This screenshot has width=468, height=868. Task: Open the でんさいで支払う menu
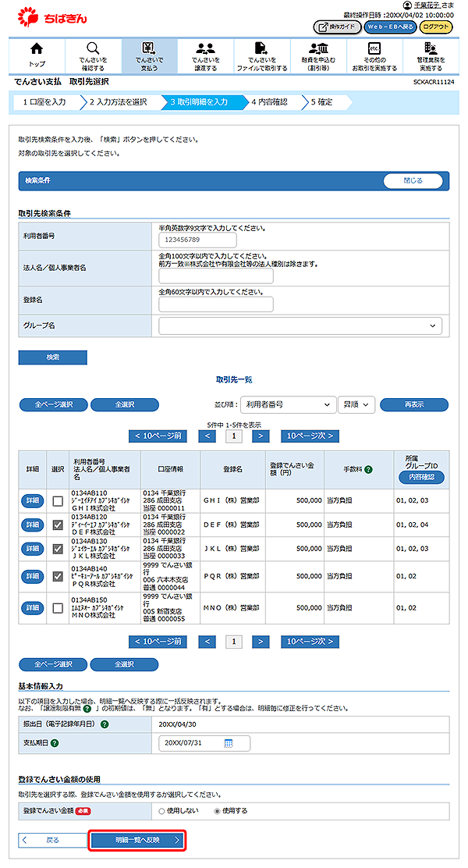pos(149,55)
